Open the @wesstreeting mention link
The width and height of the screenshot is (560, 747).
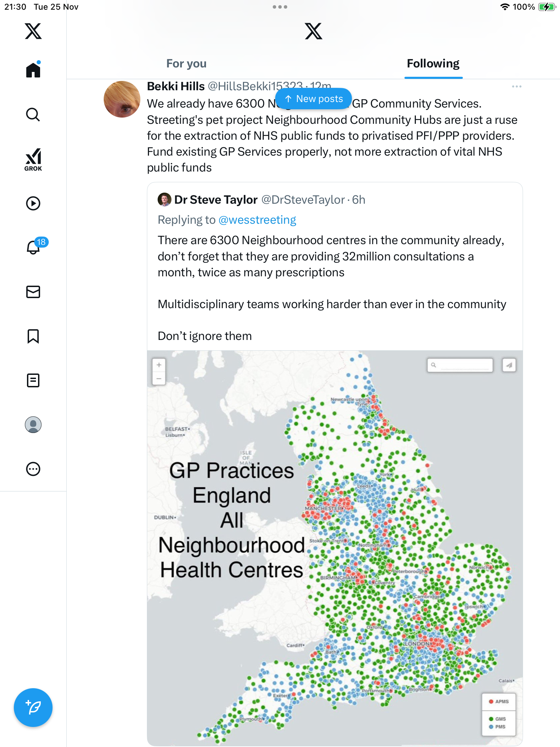click(257, 220)
